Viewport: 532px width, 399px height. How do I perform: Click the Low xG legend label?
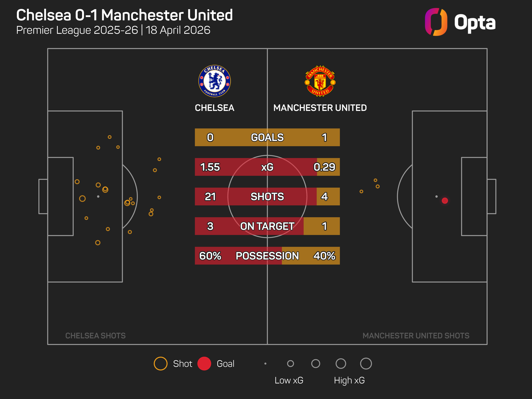[289, 380]
